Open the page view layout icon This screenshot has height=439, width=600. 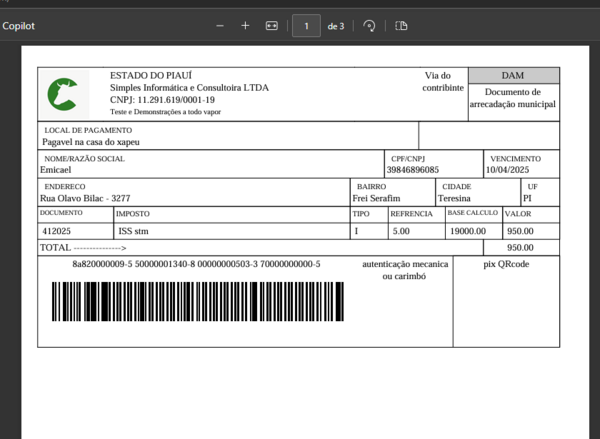[401, 26]
